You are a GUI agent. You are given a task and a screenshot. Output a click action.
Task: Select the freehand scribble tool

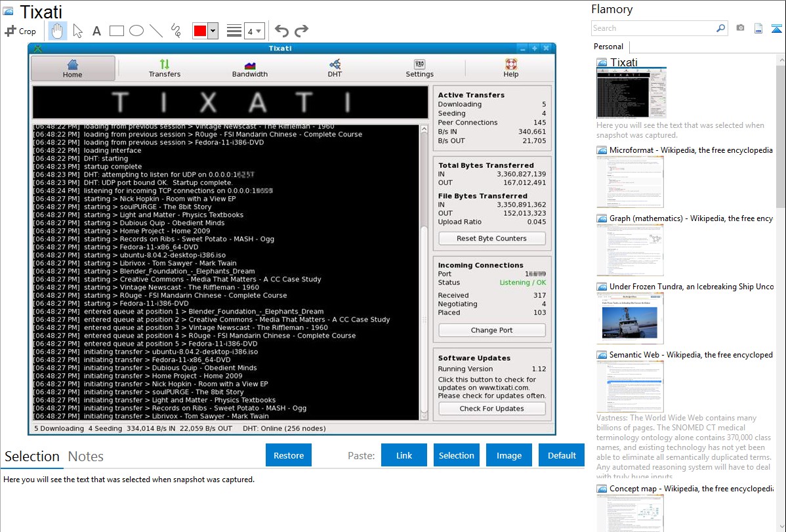pyautogui.click(x=176, y=31)
